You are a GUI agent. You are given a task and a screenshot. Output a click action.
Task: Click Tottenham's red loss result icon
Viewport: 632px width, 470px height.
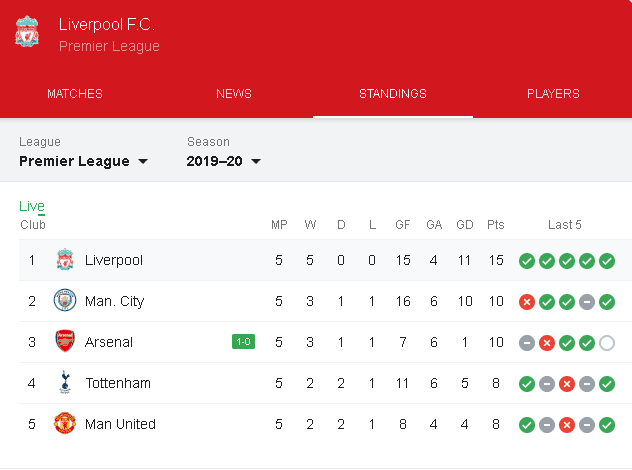point(567,384)
